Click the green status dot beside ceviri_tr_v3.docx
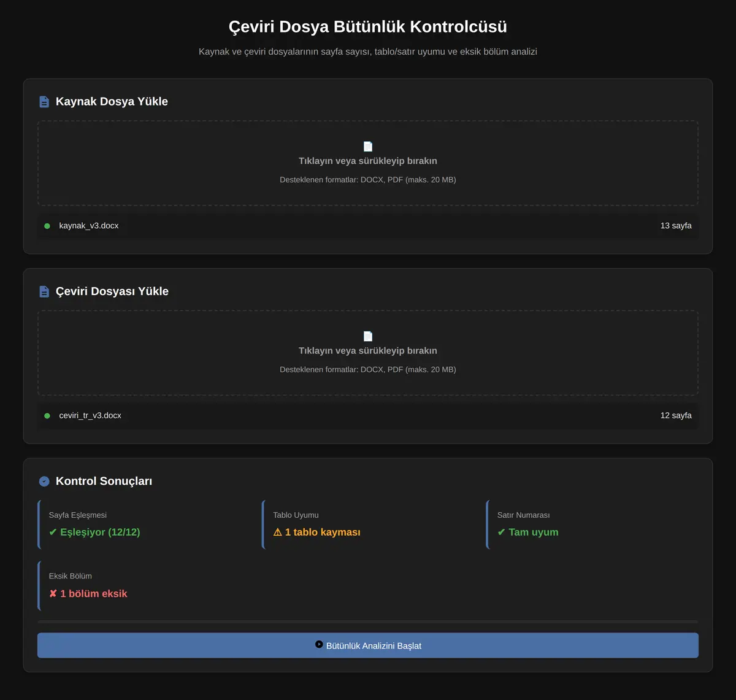This screenshot has height=700, width=736. pos(47,415)
